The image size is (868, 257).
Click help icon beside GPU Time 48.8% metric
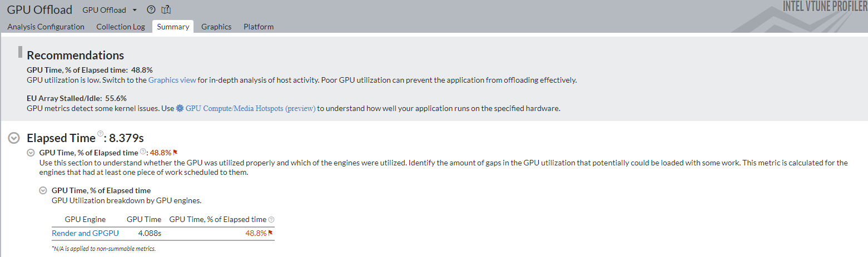point(143,152)
